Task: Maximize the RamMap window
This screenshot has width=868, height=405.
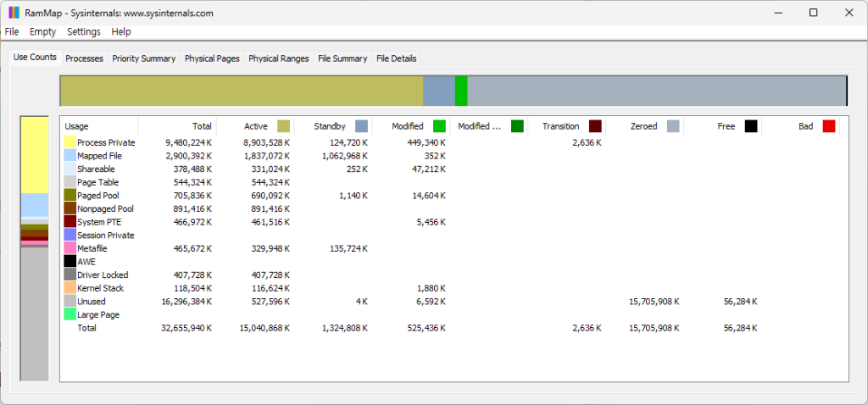Action: click(813, 13)
